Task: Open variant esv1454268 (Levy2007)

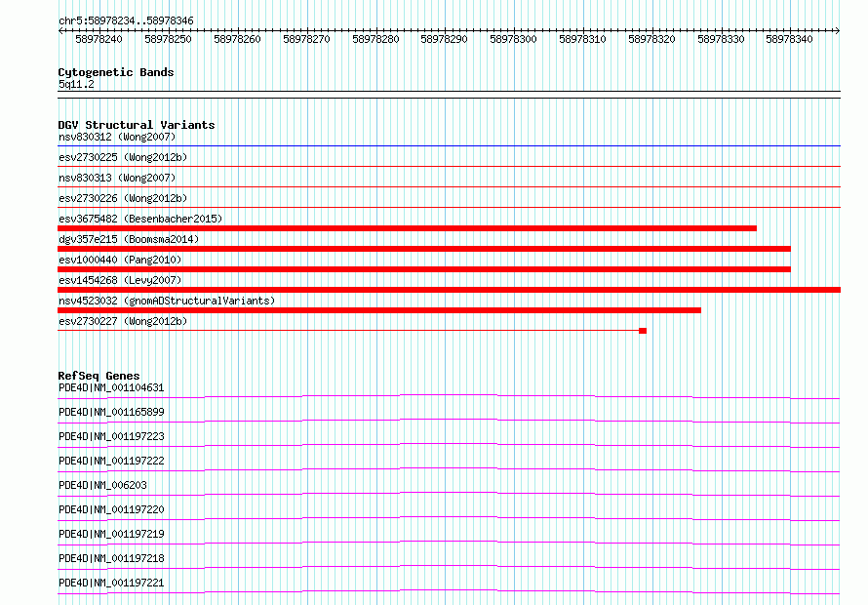Action: (x=120, y=280)
